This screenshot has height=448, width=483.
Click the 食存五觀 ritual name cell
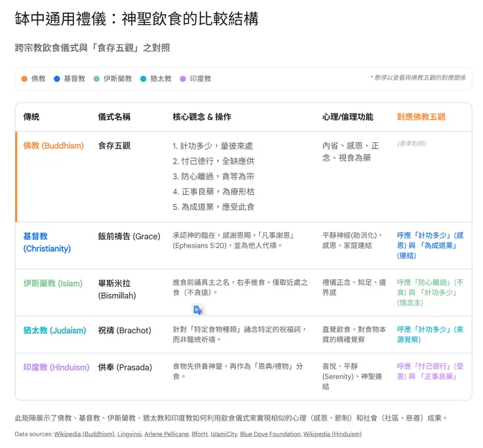tap(114, 145)
